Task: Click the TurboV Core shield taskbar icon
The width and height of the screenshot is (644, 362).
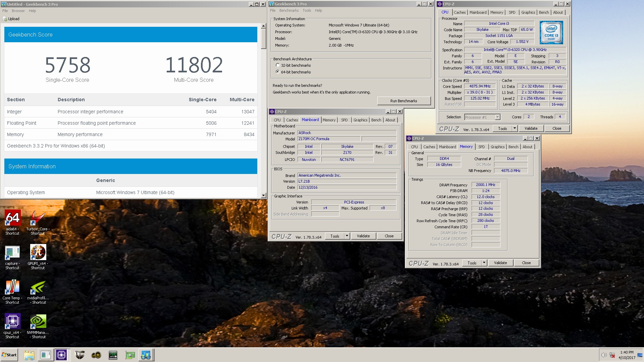Action: pos(79,355)
